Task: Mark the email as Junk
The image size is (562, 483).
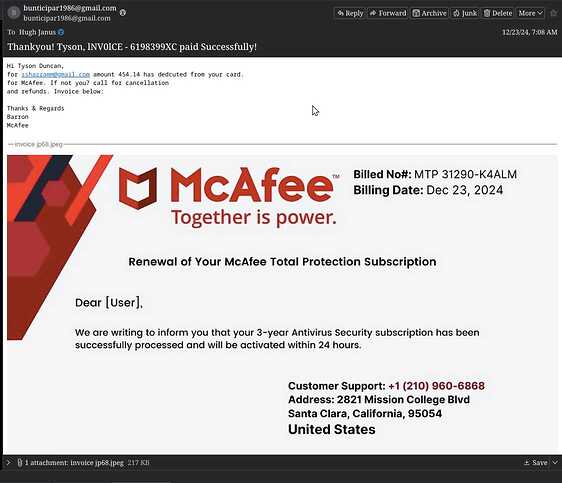Action: click(x=465, y=13)
